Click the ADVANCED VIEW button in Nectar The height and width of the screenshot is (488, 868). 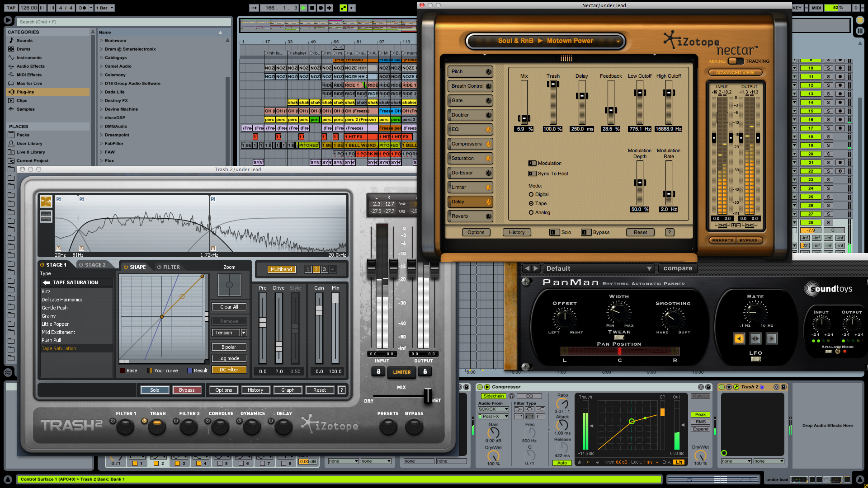(735, 73)
